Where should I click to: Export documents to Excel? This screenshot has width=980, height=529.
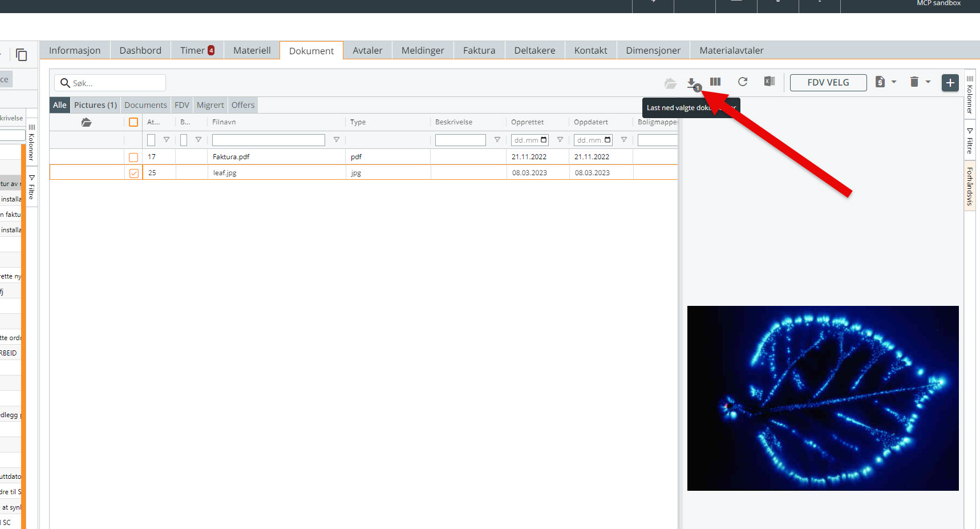(x=770, y=82)
